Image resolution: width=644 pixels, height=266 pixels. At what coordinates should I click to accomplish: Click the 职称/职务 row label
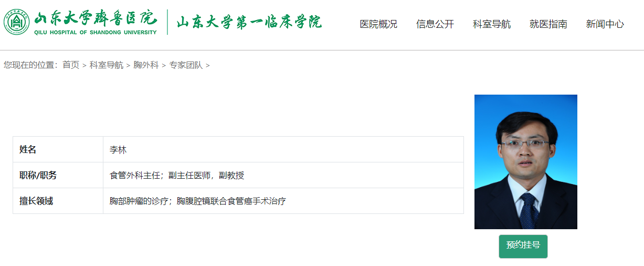[x=38, y=176]
